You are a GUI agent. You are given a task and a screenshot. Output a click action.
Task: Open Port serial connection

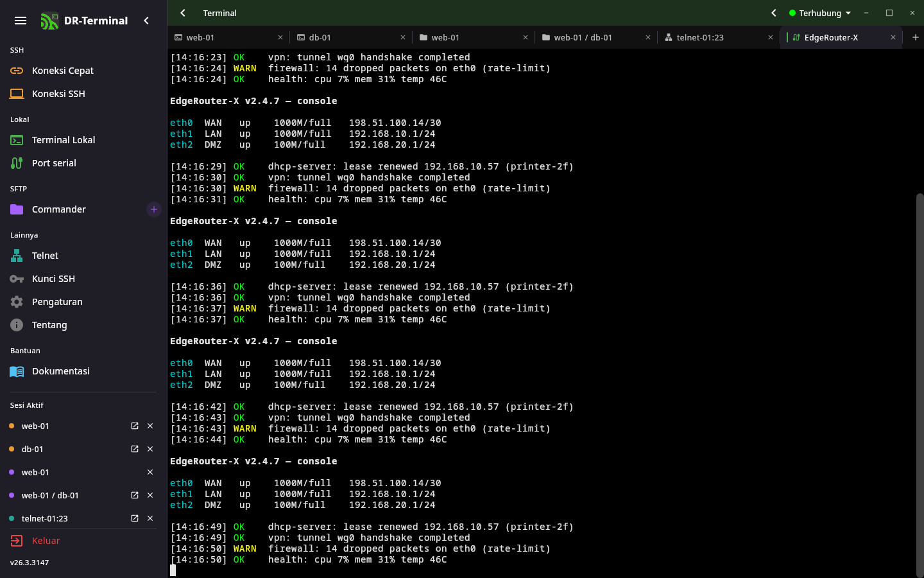83,163
